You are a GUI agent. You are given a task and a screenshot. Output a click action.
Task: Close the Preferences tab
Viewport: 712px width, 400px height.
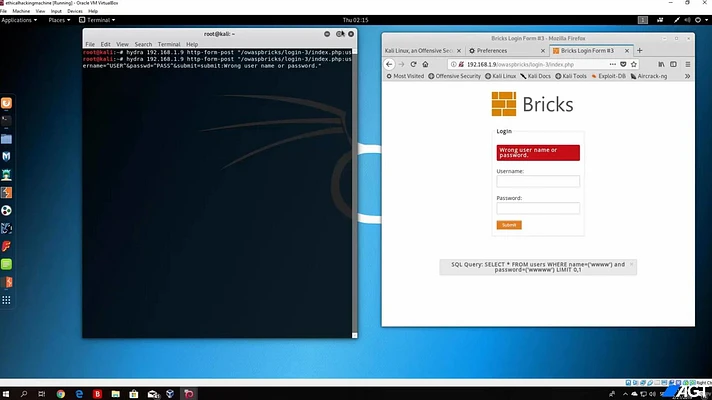coord(543,51)
